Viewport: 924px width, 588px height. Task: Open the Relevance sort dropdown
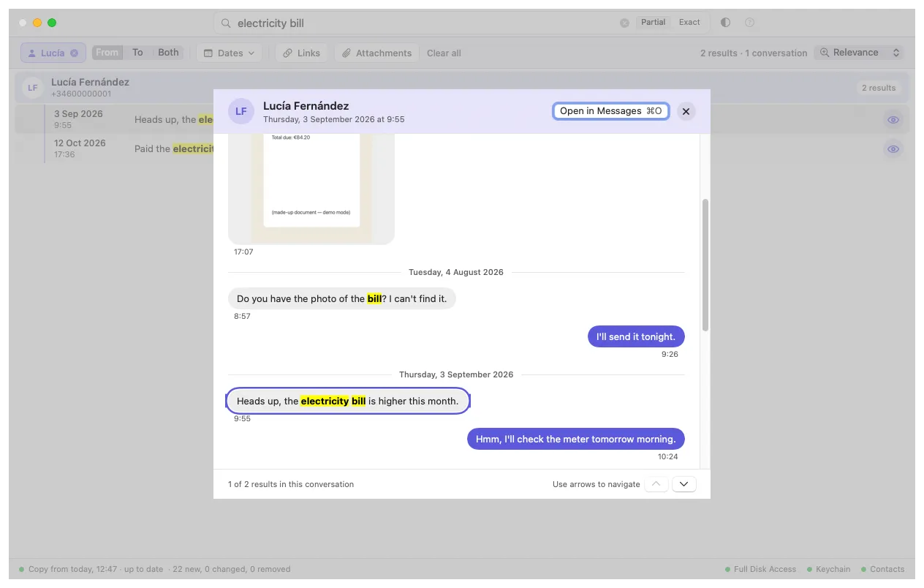pyautogui.click(x=859, y=53)
